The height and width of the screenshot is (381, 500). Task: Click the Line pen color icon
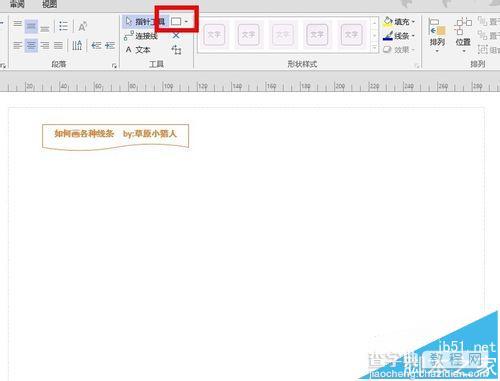[388, 36]
